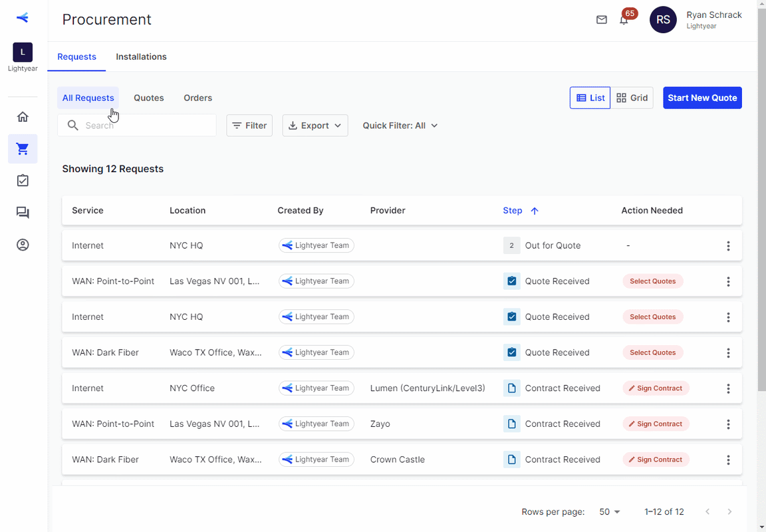Switch to List view

(x=590, y=98)
